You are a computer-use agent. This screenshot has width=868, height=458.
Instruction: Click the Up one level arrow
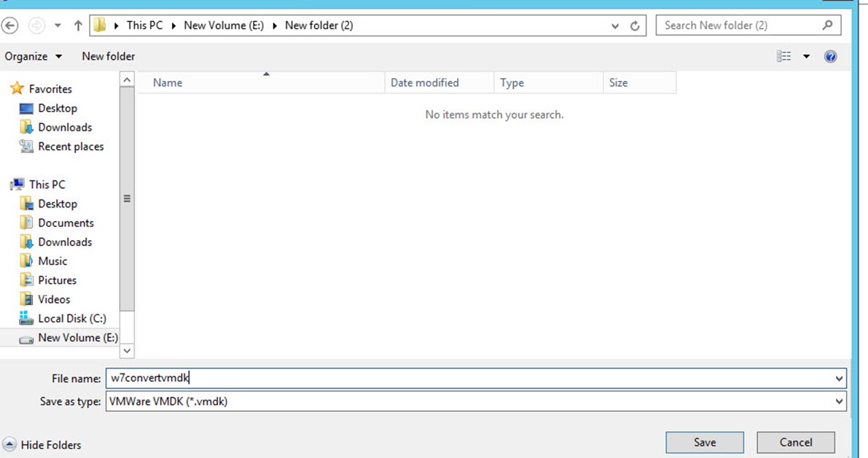coord(78,25)
